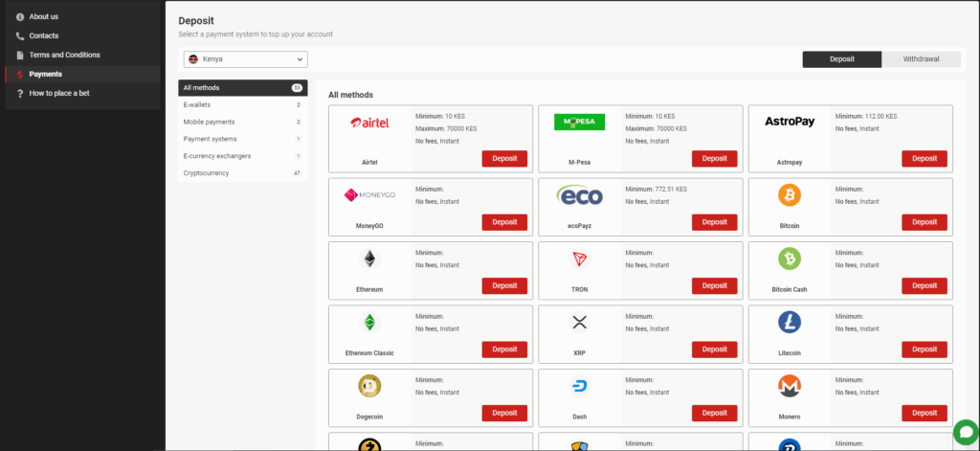Click Deposit button for Bitcoin

[x=924, y=222]
